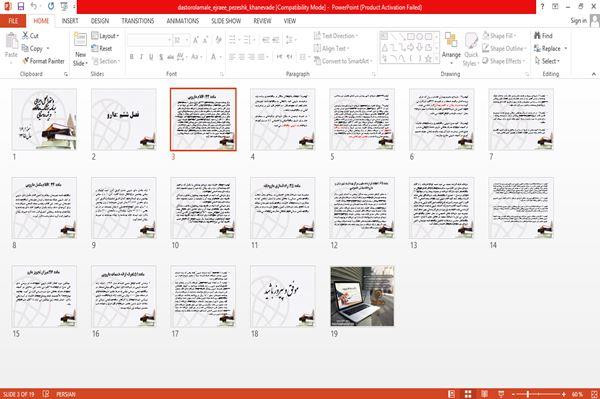This screenshot has width=600, height=399.
Task: Select the Format Painter tool
Action: (x=44, y=61)
